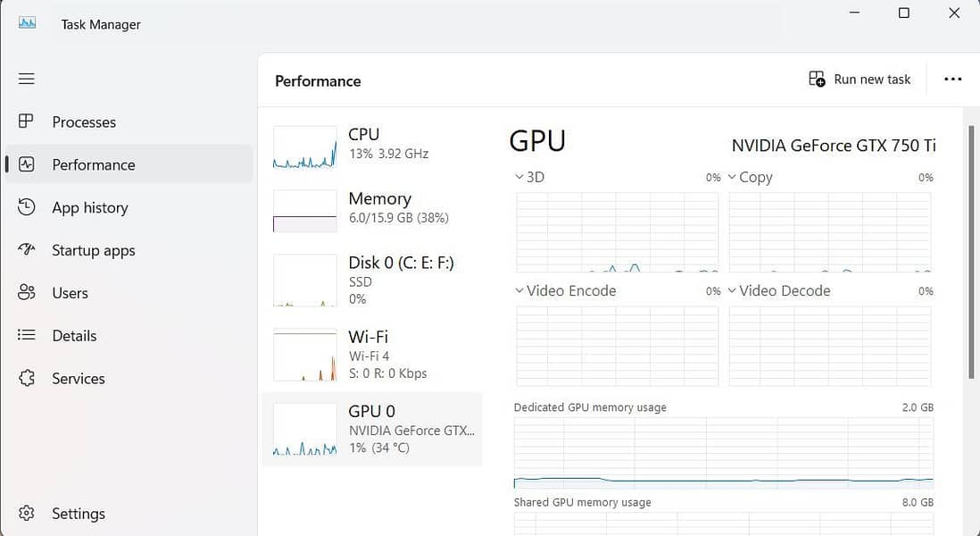
Task: Open Settings via the gear icon
Action: click(x=27, y=514)
